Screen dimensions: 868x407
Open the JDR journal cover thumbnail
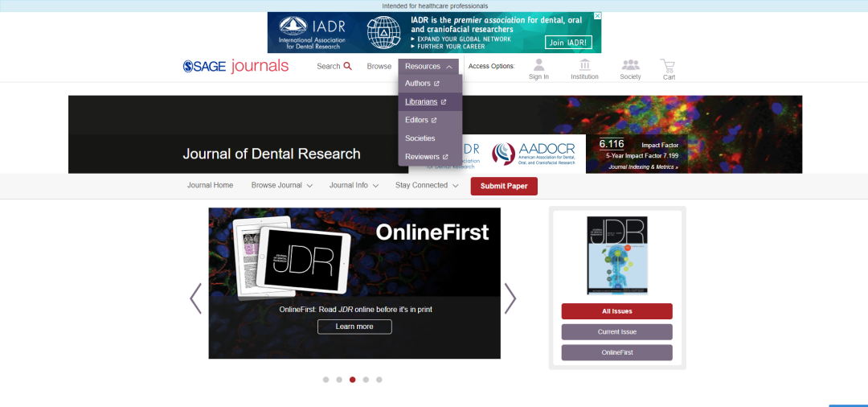click(x=616, y=254)
